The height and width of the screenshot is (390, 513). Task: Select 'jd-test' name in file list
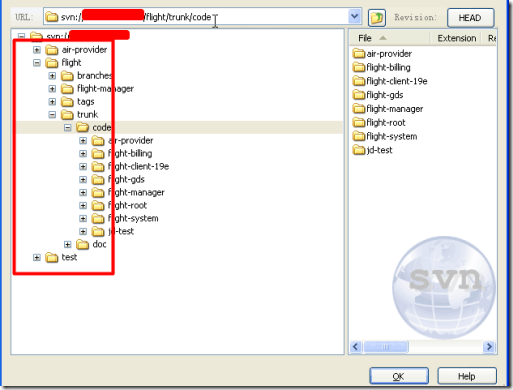(x=379, y=150)
